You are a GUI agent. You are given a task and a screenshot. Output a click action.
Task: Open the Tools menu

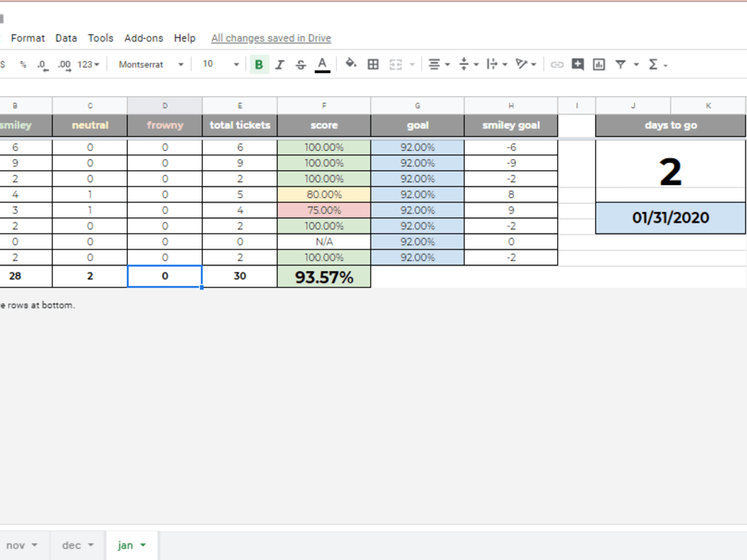coord(101,38)
